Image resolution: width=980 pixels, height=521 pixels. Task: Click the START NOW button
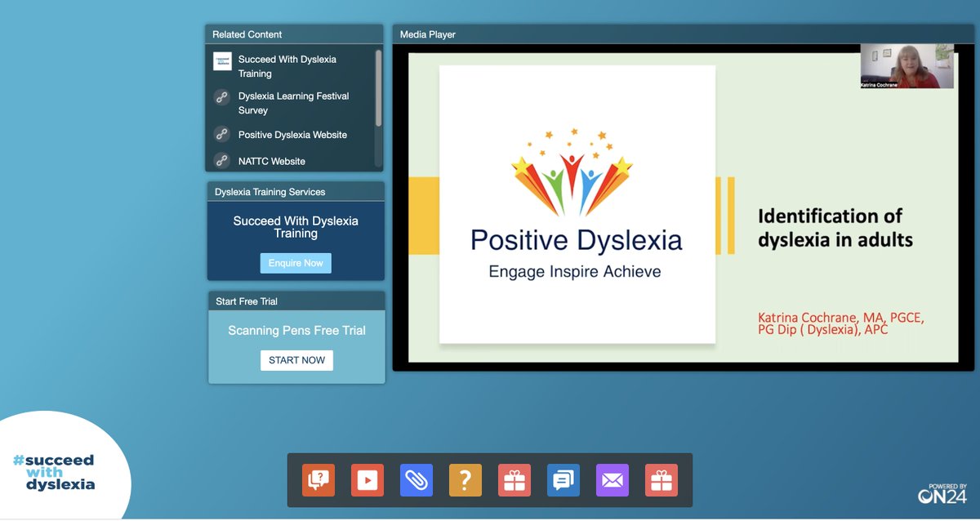296,360
